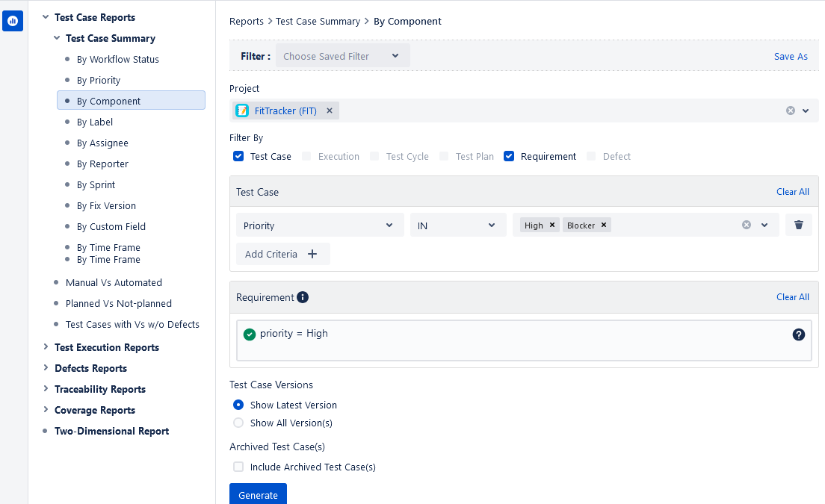Enable Include Archived Test Case(s) checkbox
This screenshot has height=504, width=825.
pyautogui.click(x=238, y=467)
